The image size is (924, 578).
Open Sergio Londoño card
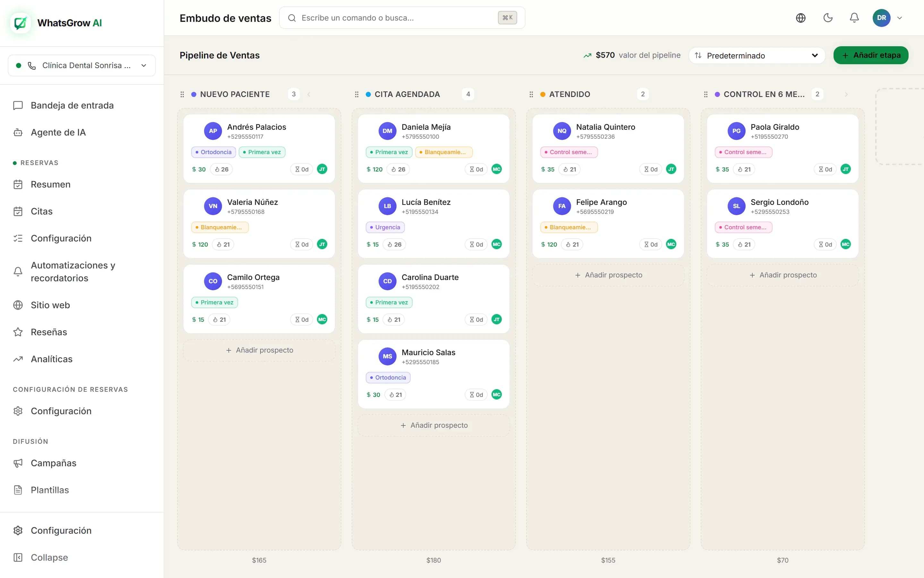(783, 224)
